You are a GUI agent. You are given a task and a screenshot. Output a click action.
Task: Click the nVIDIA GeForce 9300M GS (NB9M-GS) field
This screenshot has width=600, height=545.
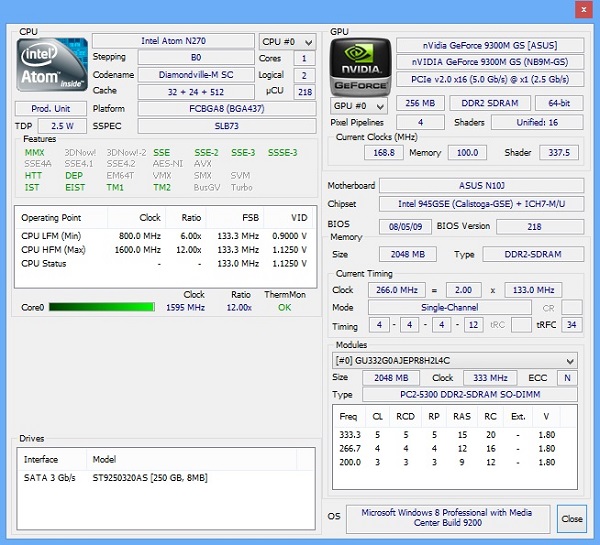pos(490,62)
